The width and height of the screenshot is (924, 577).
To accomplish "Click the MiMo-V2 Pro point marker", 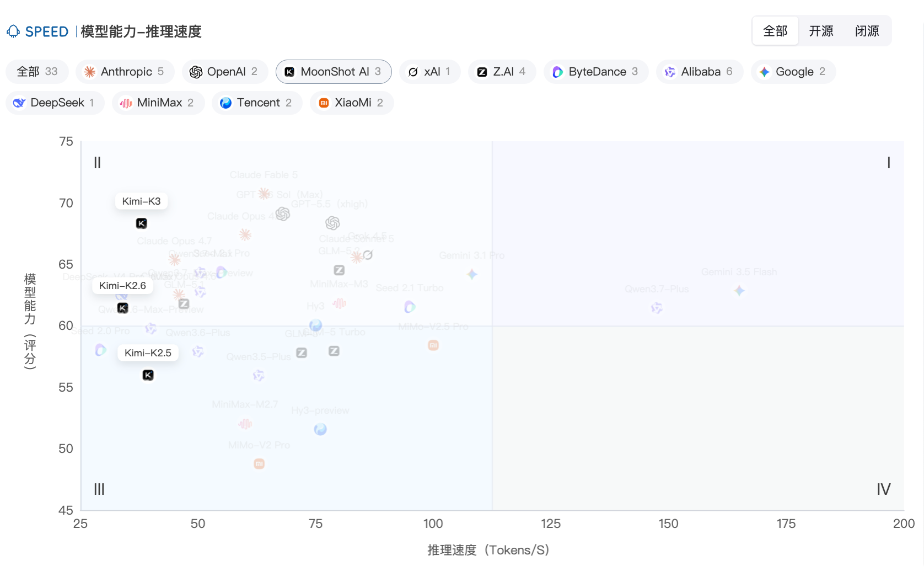I will coord(259,464).
